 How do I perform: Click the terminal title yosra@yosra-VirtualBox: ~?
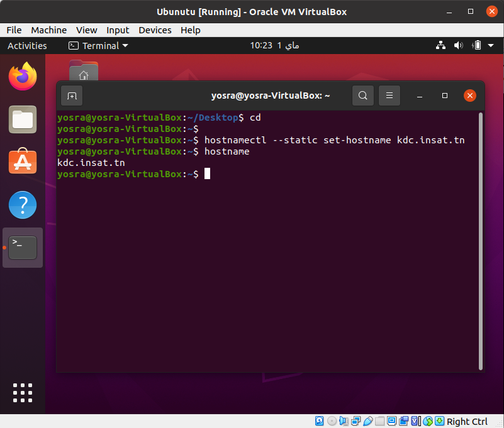[271, 96]
